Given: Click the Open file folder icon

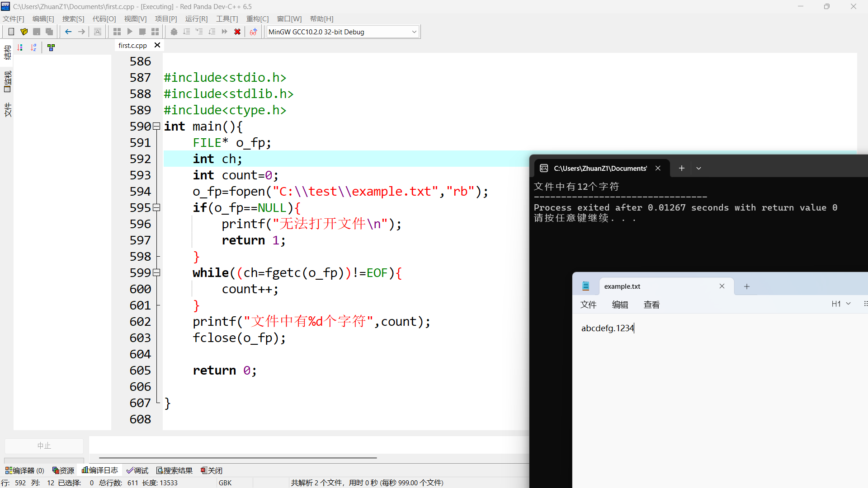Looking at the screenshot, I should 24,32.
